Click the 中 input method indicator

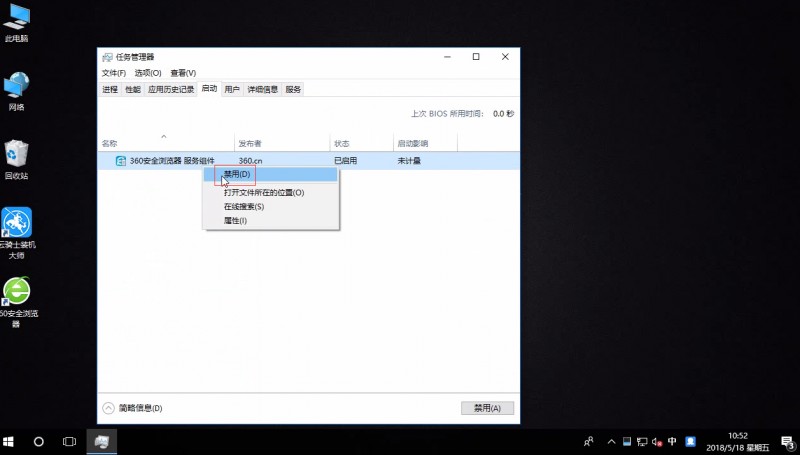[672, 442]
